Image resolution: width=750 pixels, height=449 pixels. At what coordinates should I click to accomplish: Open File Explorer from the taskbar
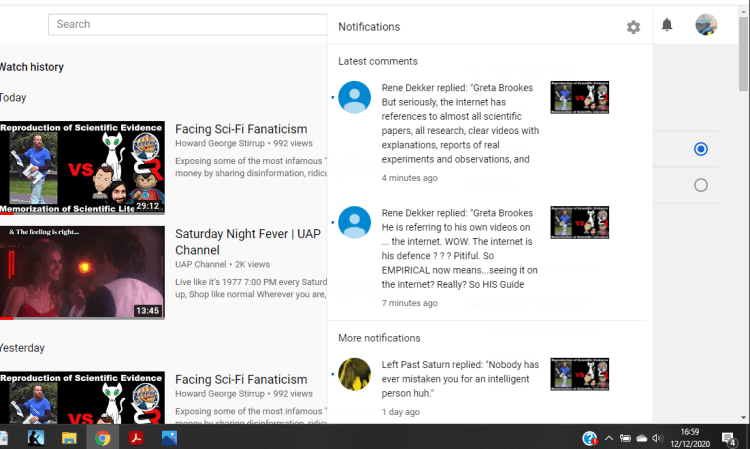69,437
